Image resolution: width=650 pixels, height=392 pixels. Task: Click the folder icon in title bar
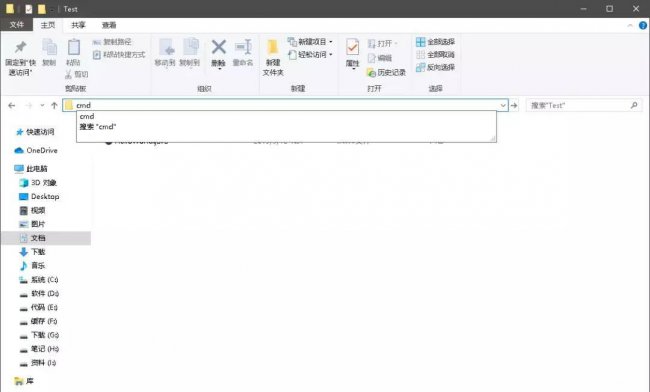[10, 9]
